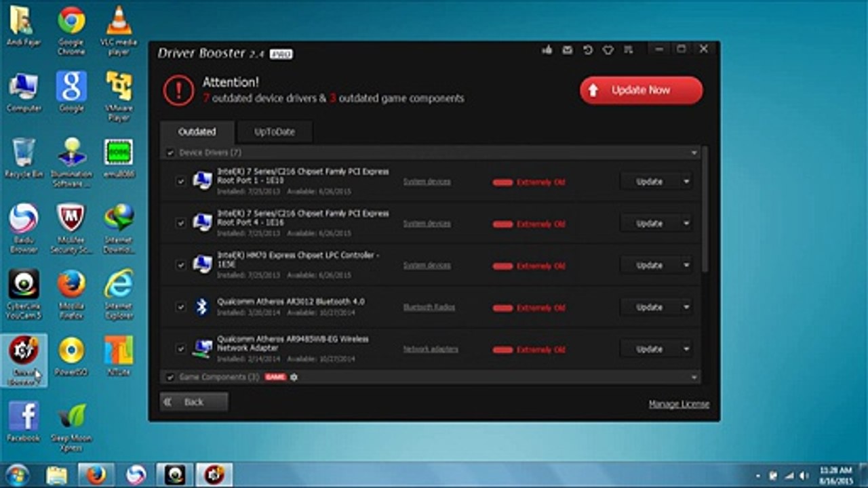Viewport: 868px width, 488px height.
Task: Uncheck the Qualcomm Atheros AR3012 Bluetooth driver
Action: click(x=180, y=307)
